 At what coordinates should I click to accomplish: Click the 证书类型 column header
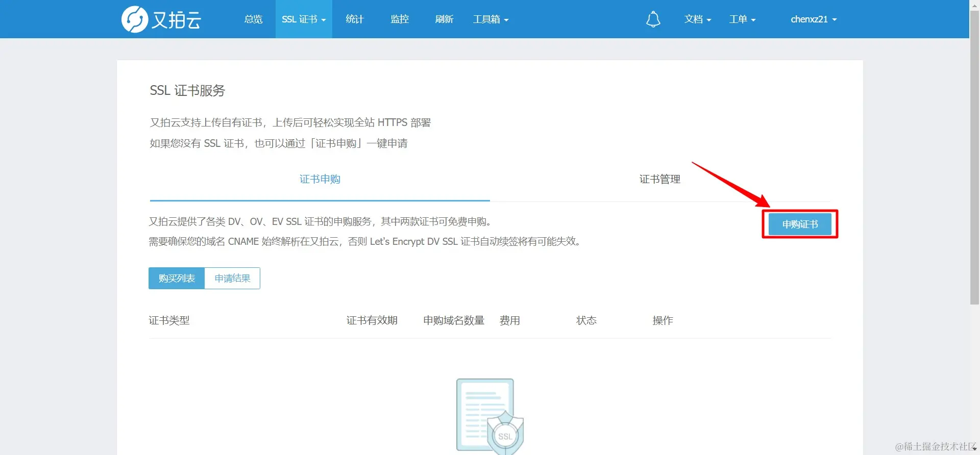[169, 320]
